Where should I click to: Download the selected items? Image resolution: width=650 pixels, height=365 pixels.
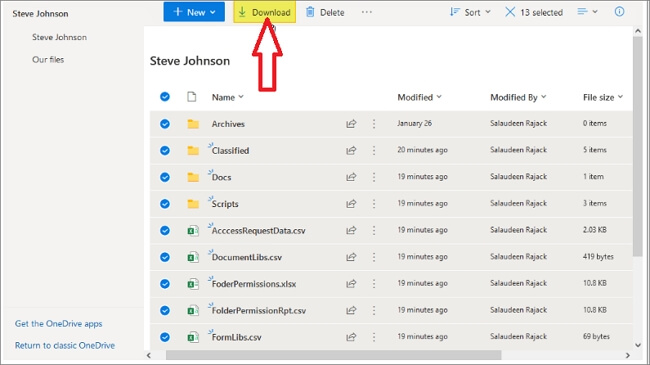pyautogui.click(x=264, y=12)
